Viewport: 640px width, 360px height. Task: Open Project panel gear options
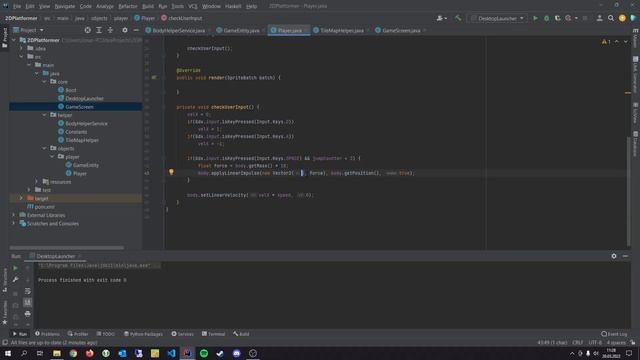(125, 30)
